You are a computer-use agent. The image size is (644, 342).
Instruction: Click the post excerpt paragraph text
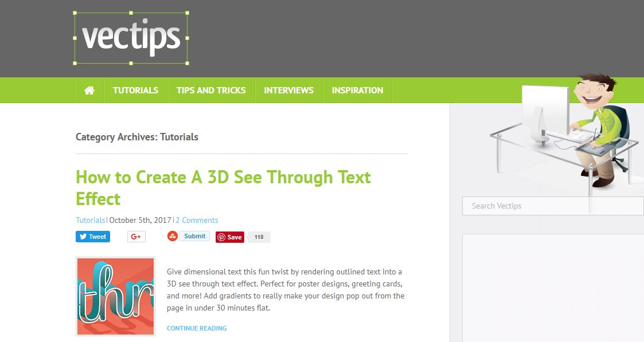pyautogui.click(x=286, y=289)
